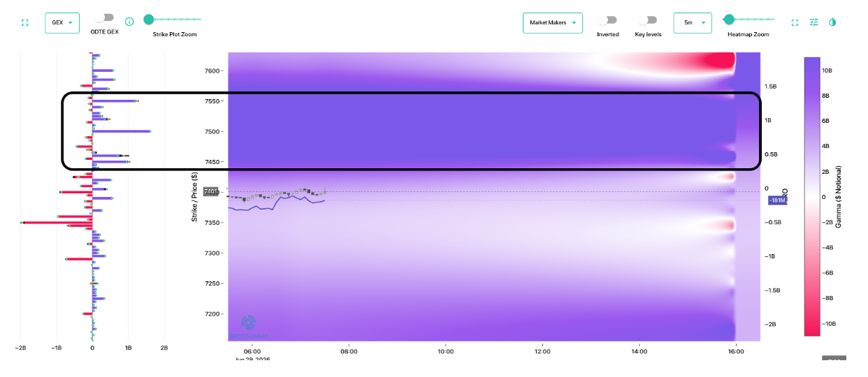This screenshot has height=377, width=868.
Task: Click the -181M value label
Action: [x=778, y=200]
